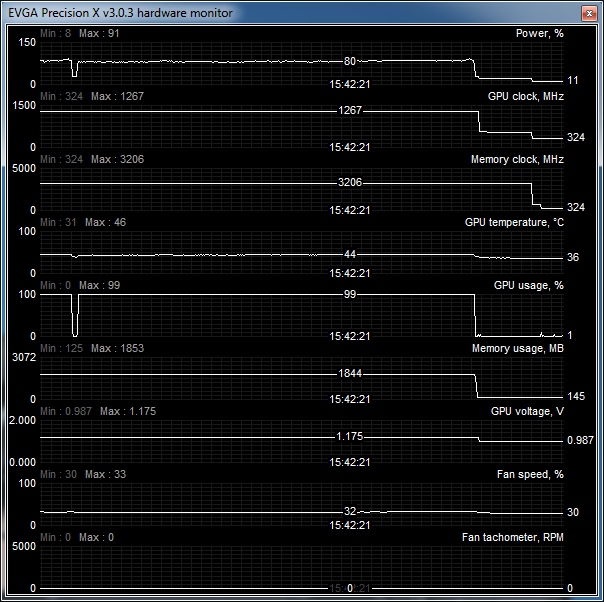Click the 1844 marker on Memory usage graph

[350, 373]
